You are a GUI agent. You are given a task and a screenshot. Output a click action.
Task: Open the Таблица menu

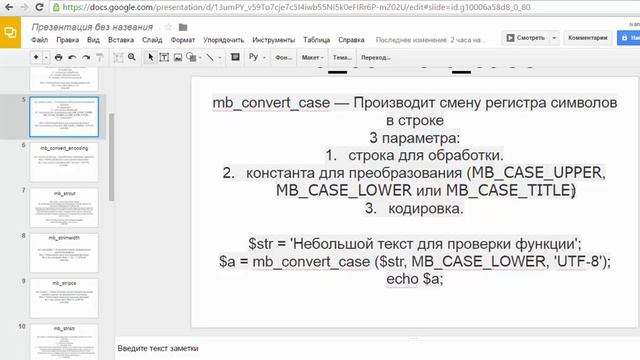point(317,40)
